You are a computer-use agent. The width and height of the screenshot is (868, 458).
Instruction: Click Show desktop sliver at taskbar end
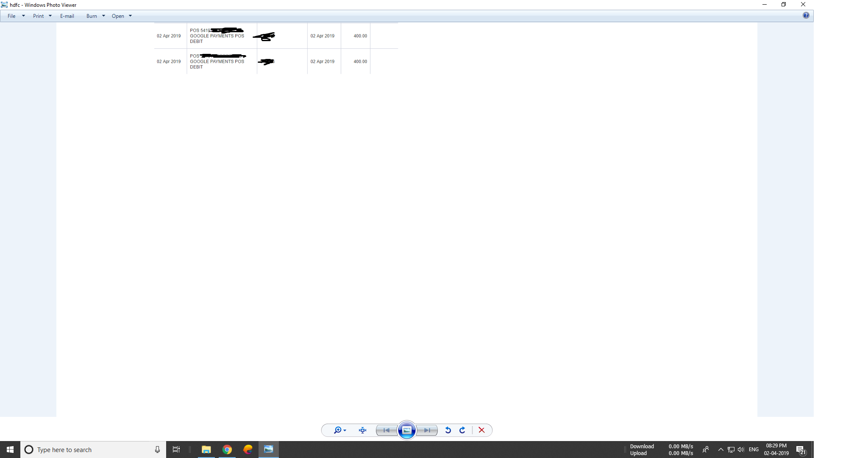[812, 450]
